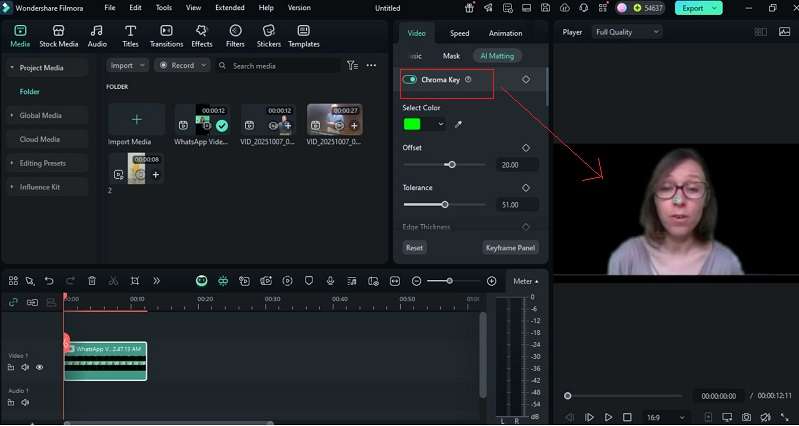
Task: Toggle the timeline link icon
Action: (x=13, y=303)
